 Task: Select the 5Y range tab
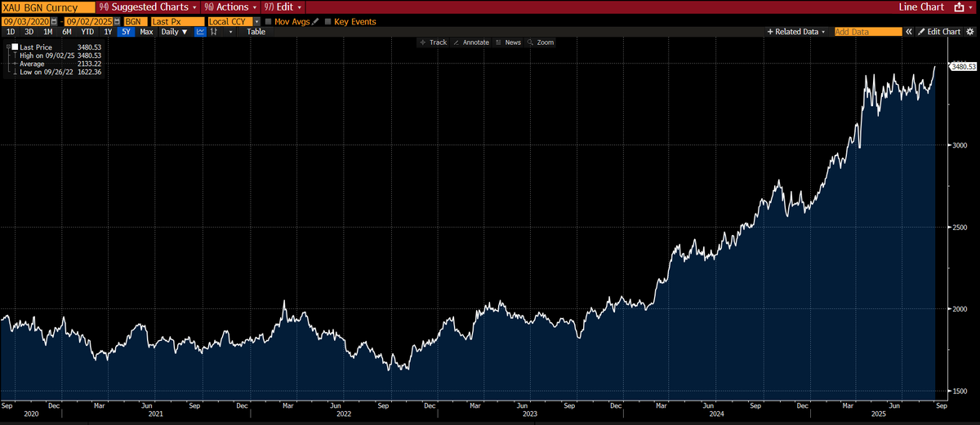point(126,32)
